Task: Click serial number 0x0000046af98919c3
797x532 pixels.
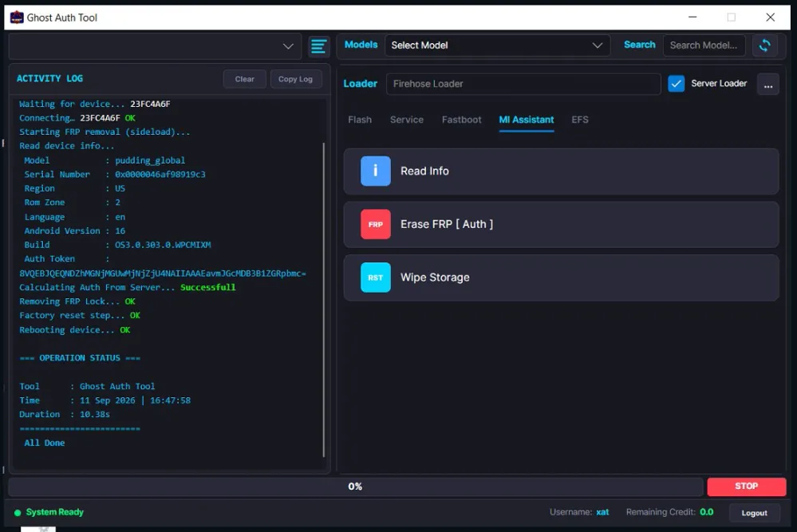Action: (160, 175)
